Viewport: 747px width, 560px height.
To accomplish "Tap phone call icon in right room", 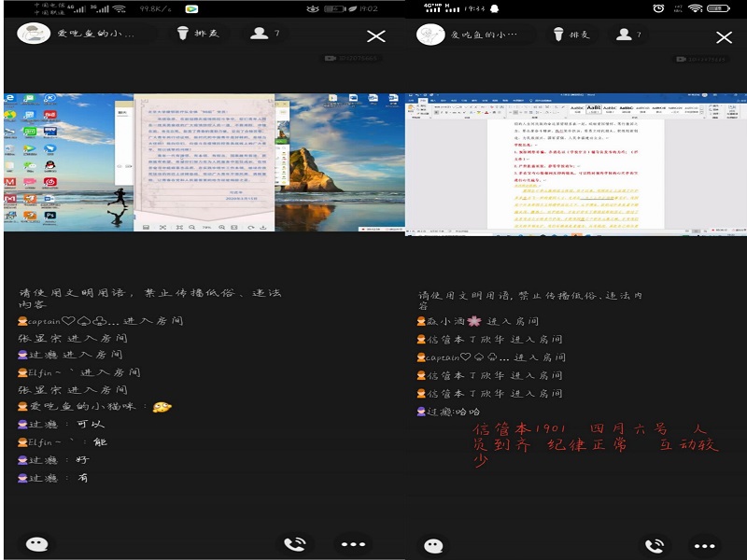I will point(655,546).
